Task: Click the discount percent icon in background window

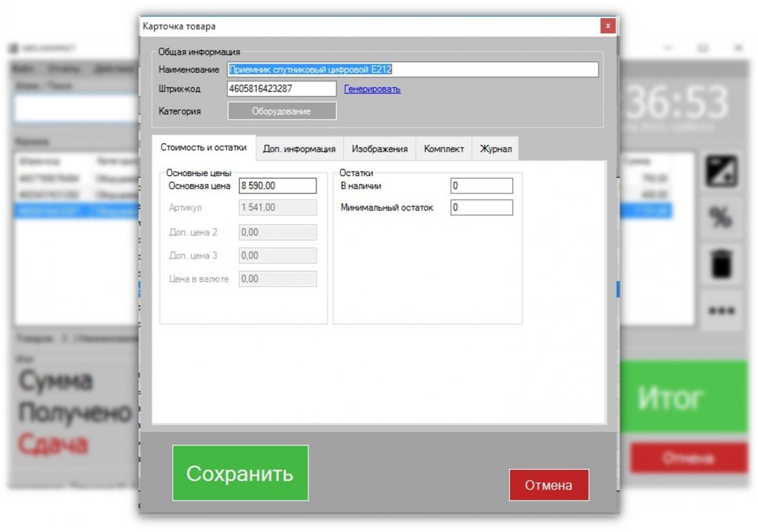Action: point(721,217)
